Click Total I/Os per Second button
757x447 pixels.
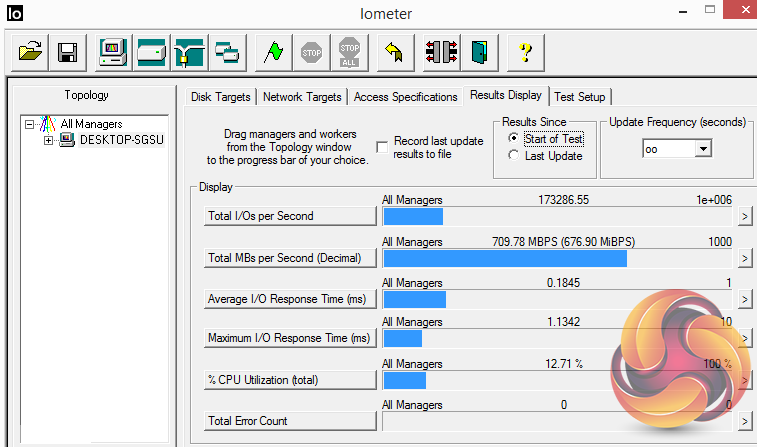tap(290, 216)
